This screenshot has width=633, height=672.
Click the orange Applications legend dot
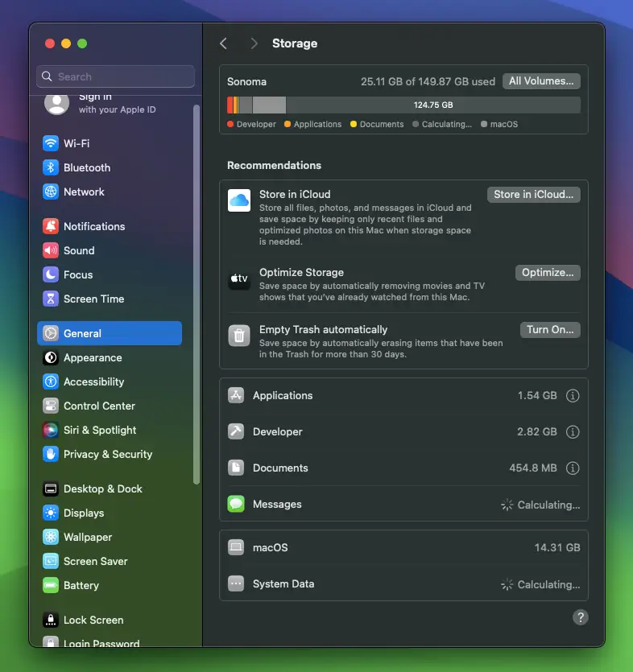[288, 124]
